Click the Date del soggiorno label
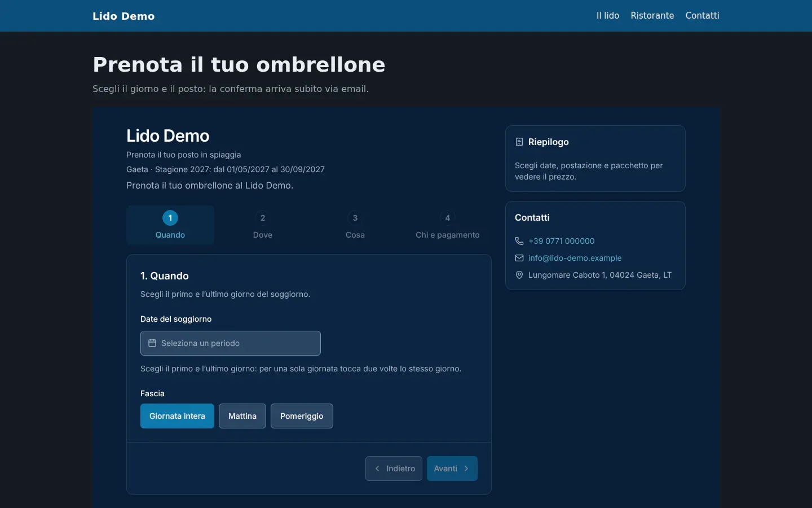Viewport: 812px width, 508px height. click(x=176, y=319)
